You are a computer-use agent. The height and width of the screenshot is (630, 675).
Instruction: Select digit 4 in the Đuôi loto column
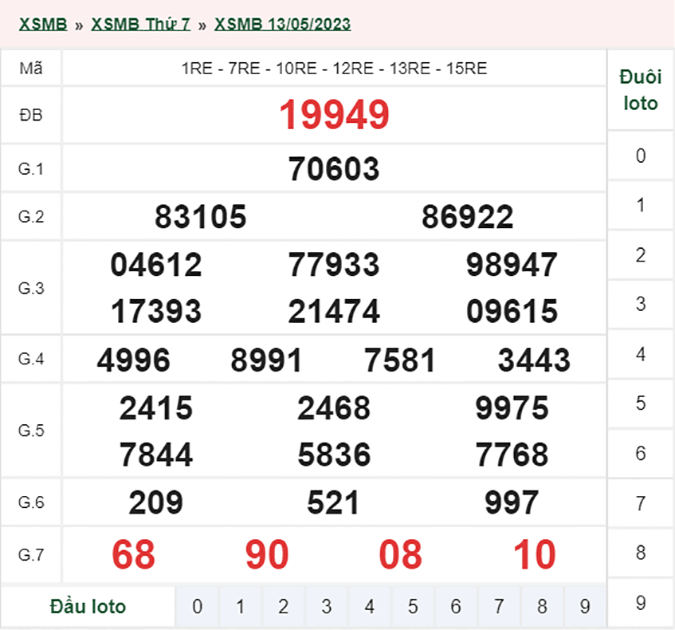pos(640,354)
